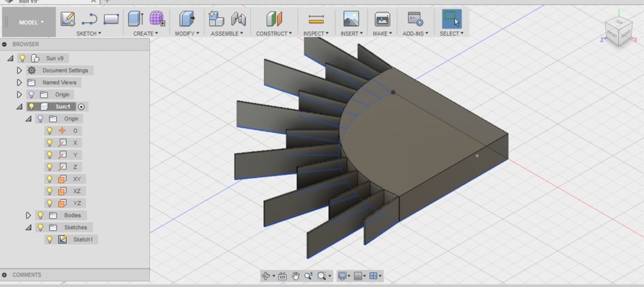Viewport: 644px width, 287px height.
Task: Open the MODEL workspace dropdown
Action: coord(31,22)
